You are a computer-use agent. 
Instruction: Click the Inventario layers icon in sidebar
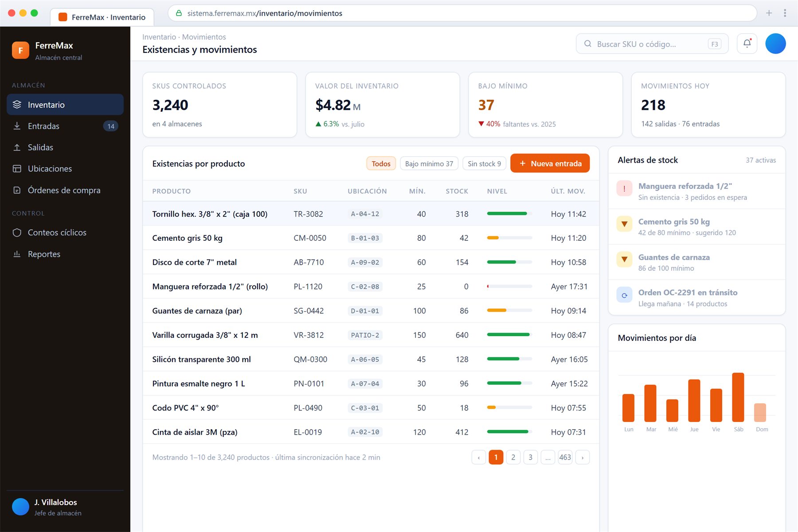(17, 105)
